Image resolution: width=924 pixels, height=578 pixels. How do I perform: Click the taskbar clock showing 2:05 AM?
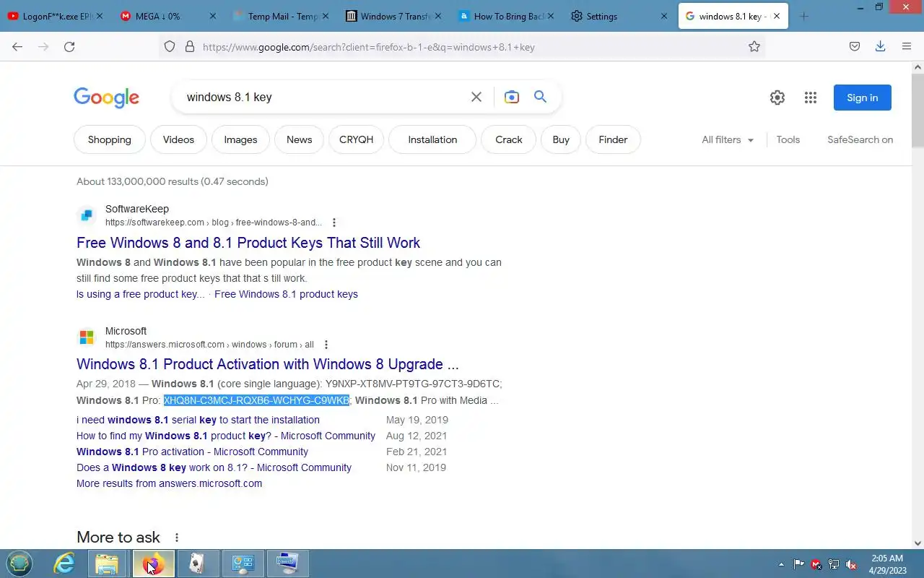click(x=887, y=564)
